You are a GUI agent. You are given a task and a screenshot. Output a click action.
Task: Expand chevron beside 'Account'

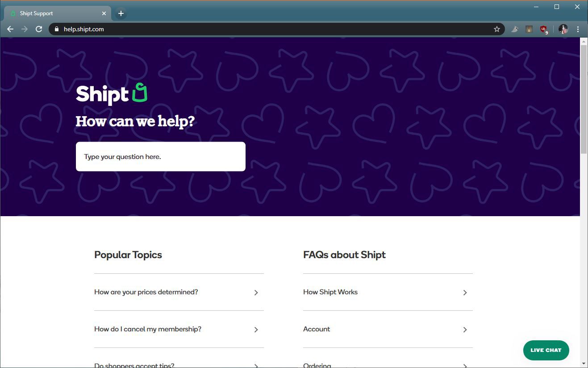pos(465,330)
